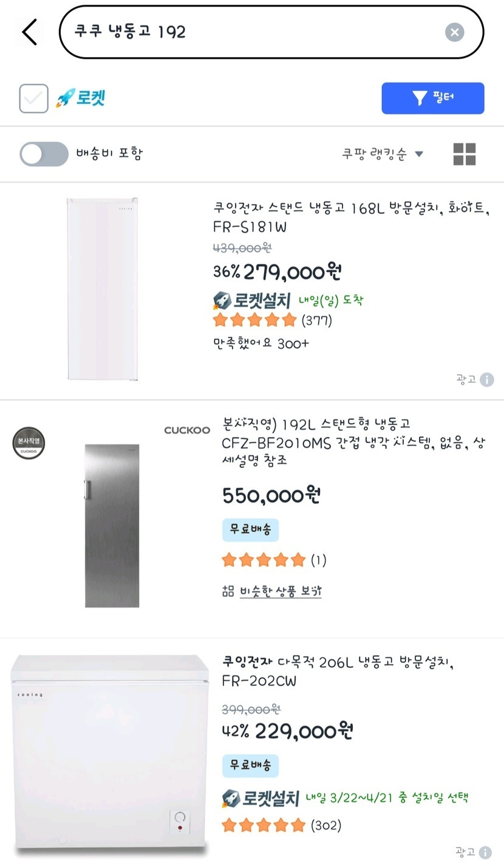Viewport: 504px width, 866px height.
Task: Tap the back arrow icon
Action: [x=30, y=32]
